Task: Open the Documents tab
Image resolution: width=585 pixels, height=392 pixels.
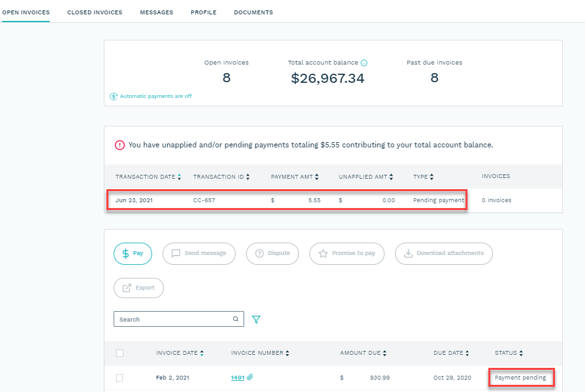Action: (253, 12)
